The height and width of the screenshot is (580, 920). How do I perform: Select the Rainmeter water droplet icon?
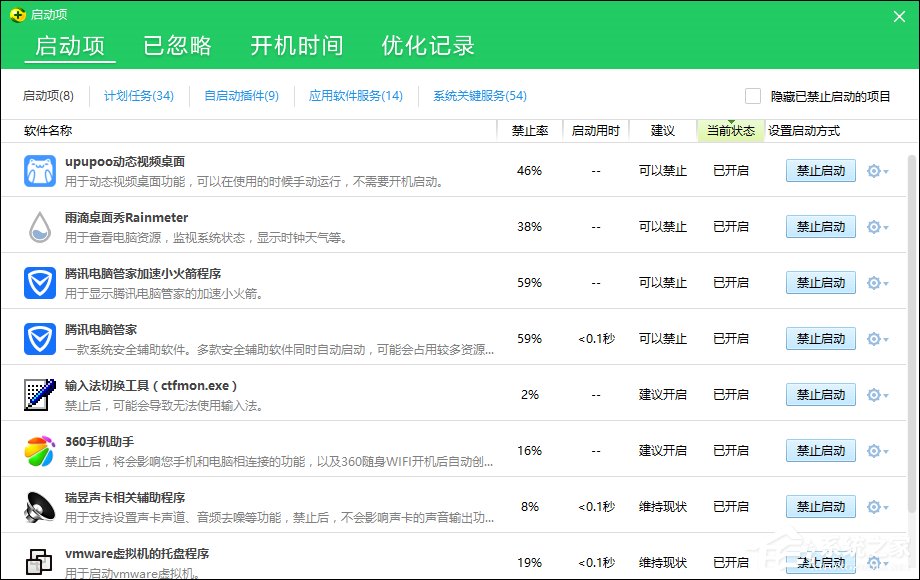(x=39, y=226)
